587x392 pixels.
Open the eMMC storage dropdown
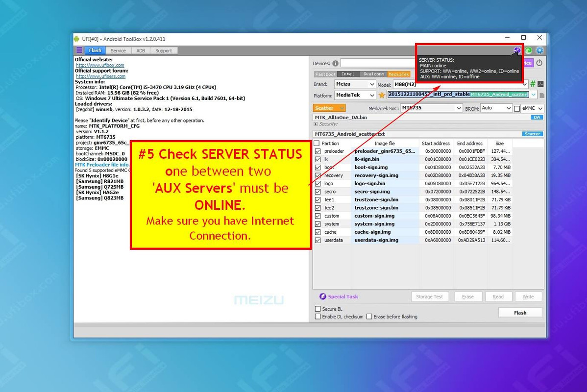click(x=532, y=108)
